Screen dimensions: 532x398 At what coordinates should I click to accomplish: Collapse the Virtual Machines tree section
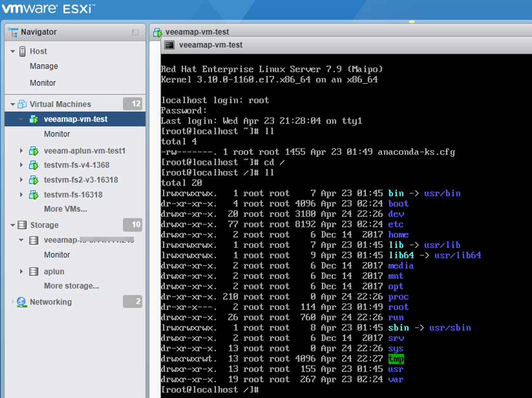click(x=13, y=104)
